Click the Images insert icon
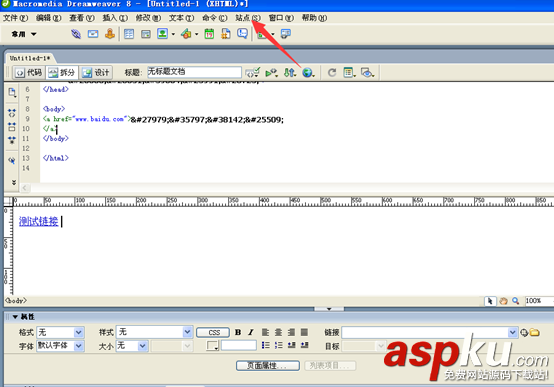 coord(163,34)
